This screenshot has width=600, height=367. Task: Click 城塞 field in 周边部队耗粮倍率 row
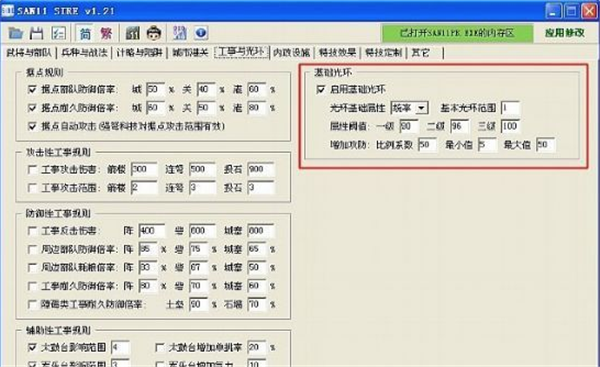coord(257,268)
